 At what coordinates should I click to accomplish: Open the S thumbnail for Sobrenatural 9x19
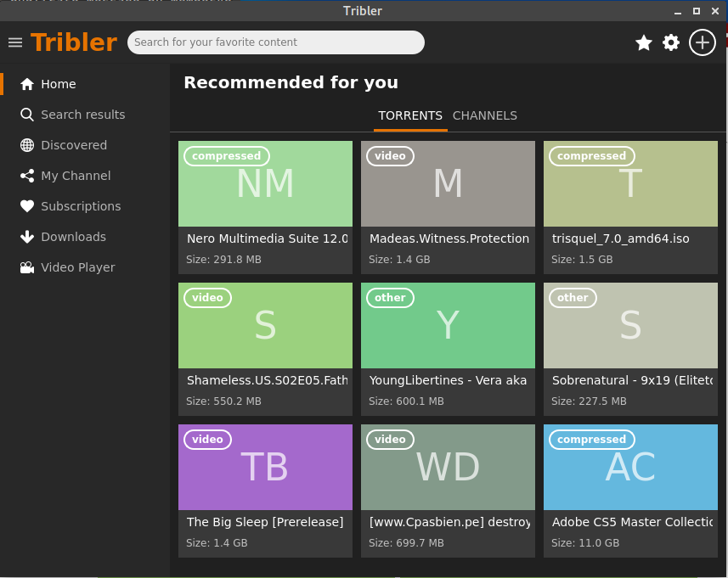pos(630,326)
